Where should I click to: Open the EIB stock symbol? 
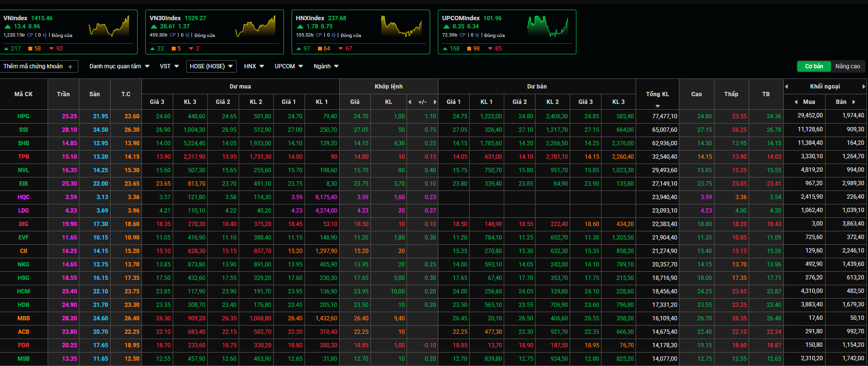[24, 184]
